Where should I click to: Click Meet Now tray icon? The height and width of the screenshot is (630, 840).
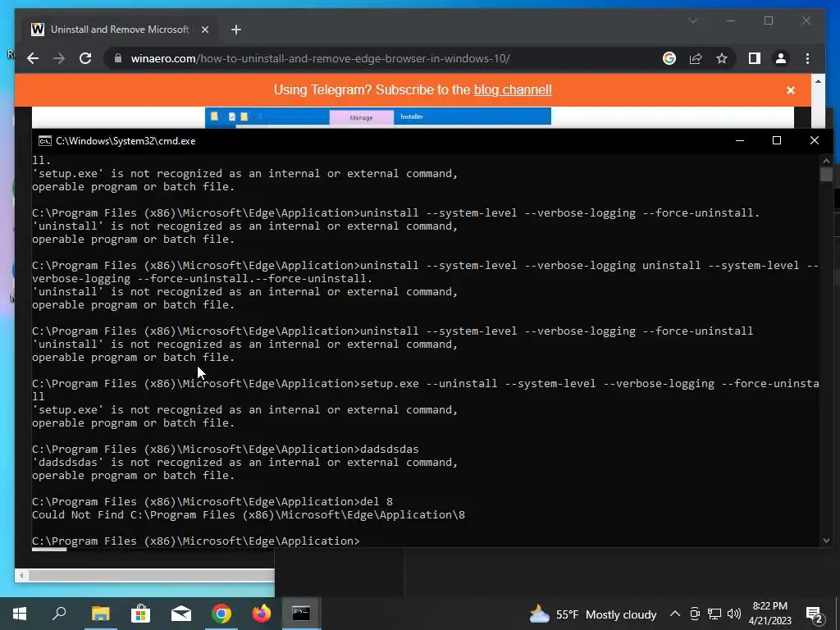tap(695, 614)
